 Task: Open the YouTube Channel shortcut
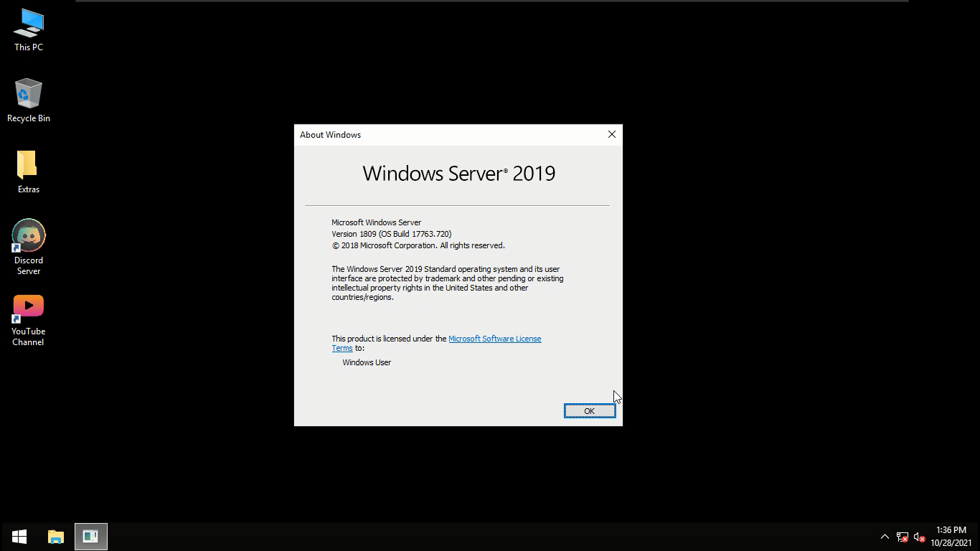coord(29,320)
